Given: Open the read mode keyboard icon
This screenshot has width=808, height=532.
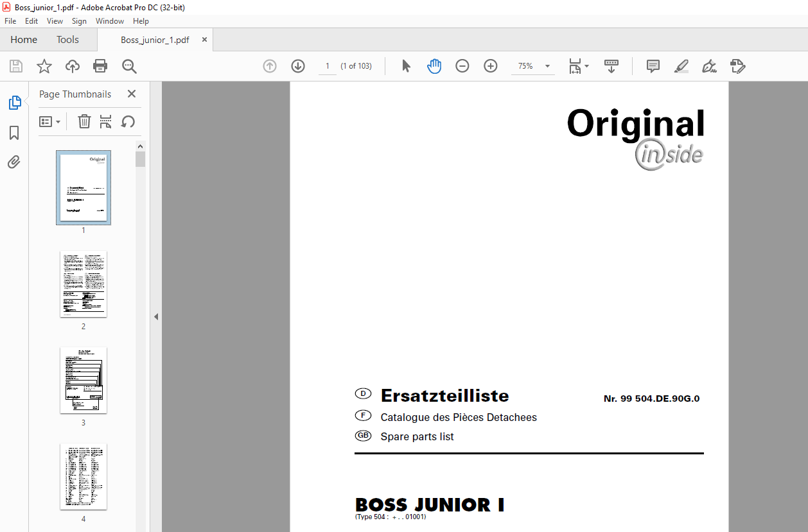Looking at the screenshot, I should click(611, 66).
